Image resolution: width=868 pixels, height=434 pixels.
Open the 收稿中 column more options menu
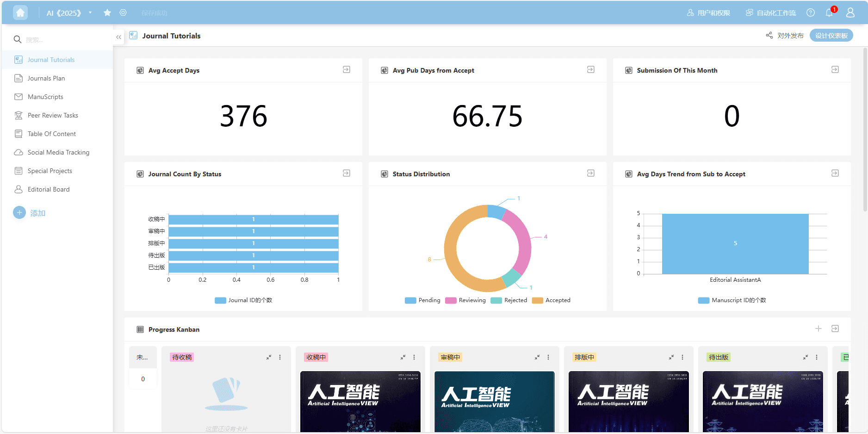pyautogui.click(x=414, y=357)
